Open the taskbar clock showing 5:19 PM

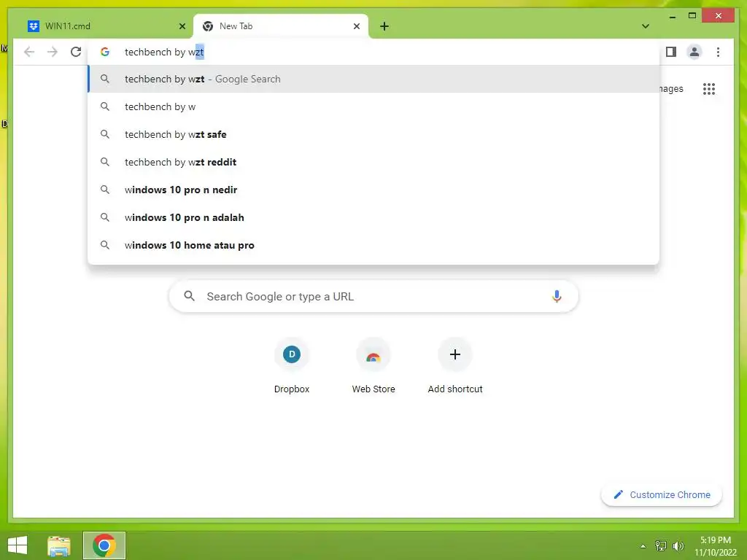pyautogui.click(x=715, y=545)
